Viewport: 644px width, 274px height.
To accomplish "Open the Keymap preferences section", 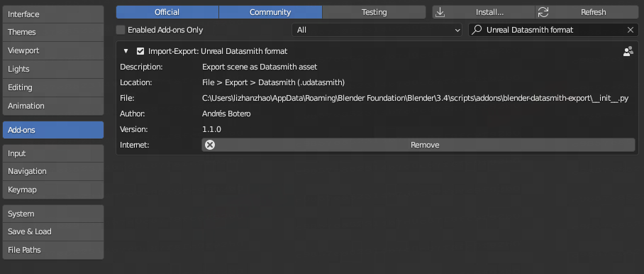I will click(x=53, y=190).
